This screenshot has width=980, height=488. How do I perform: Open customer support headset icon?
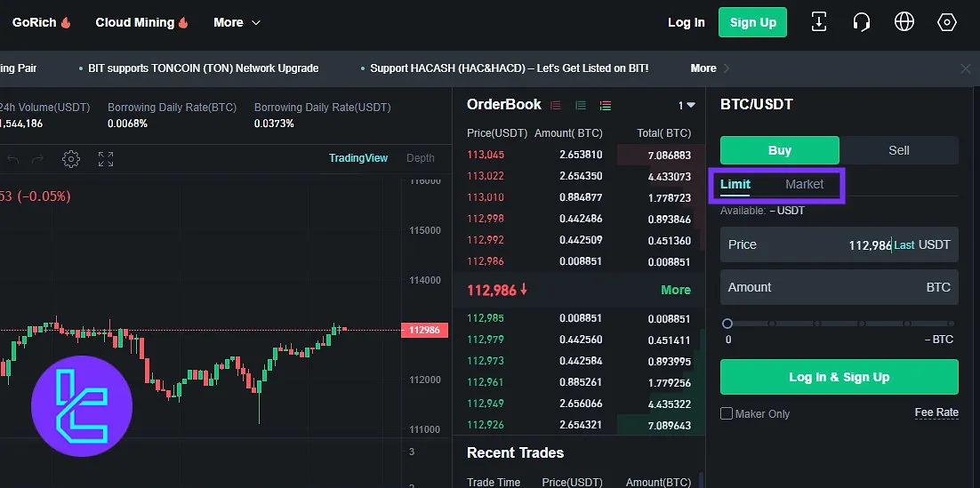tap(861, 22)
